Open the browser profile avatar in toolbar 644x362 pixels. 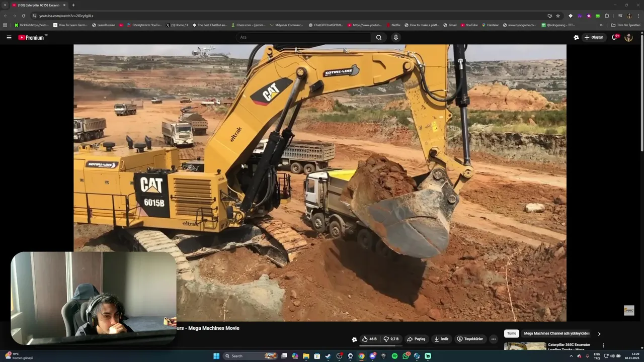tap(629, 16)
